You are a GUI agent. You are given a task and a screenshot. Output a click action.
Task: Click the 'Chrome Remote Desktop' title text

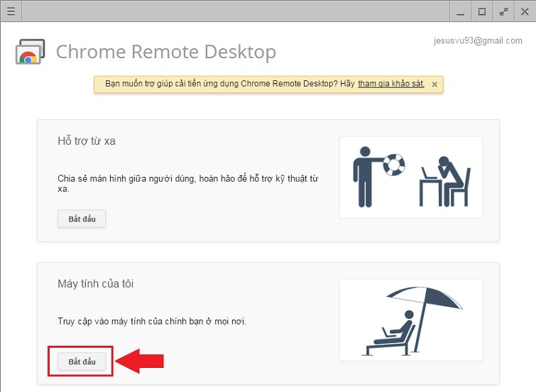(166, 52)
